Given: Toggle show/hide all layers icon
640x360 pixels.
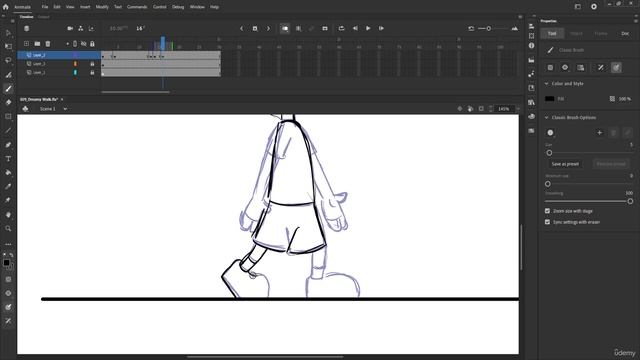Looking at the screenshot, I should pos(84,44).
